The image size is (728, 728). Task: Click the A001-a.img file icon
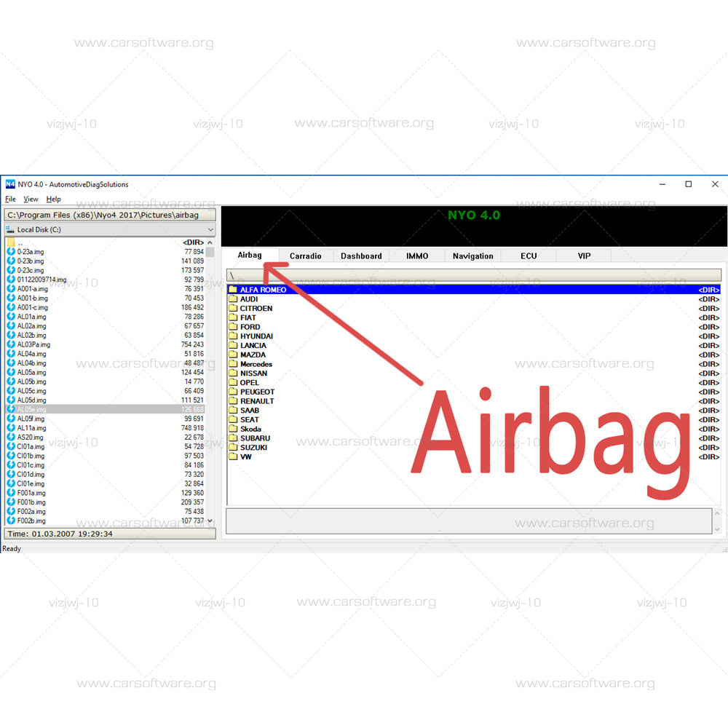pos(11,289)
